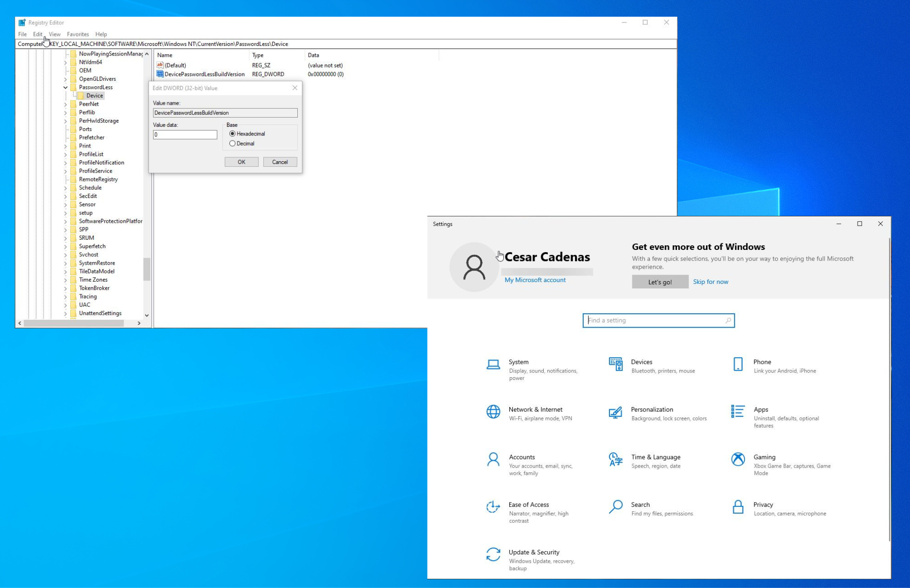910x588 pixels.
Task: Select Hexadecimal base radio button
Action: pos(233,134)
